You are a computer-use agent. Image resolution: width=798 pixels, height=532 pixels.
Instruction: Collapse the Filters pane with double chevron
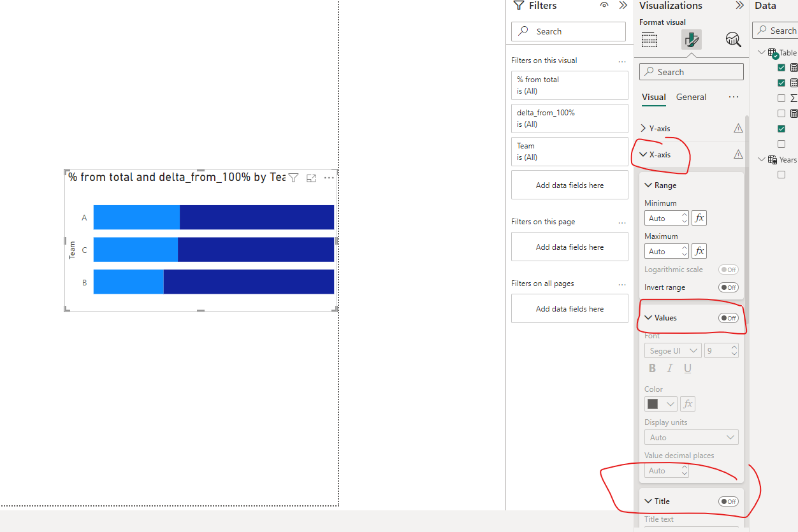click(623, 6)
